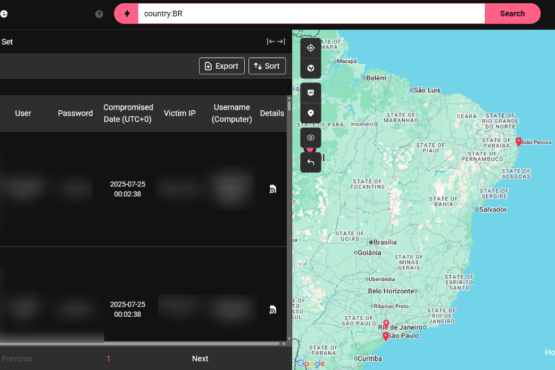
Task: Click the map locate-me crosshair icon
Action: point(310,48)
